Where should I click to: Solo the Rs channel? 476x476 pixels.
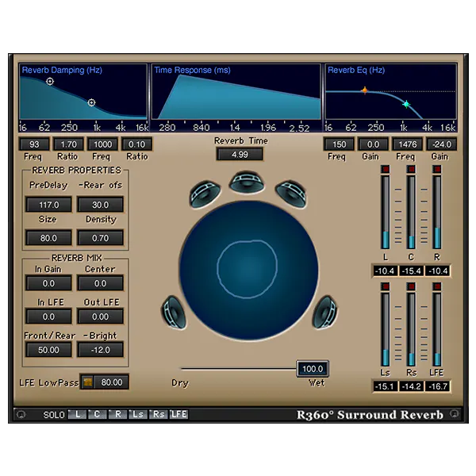[158, 414]
